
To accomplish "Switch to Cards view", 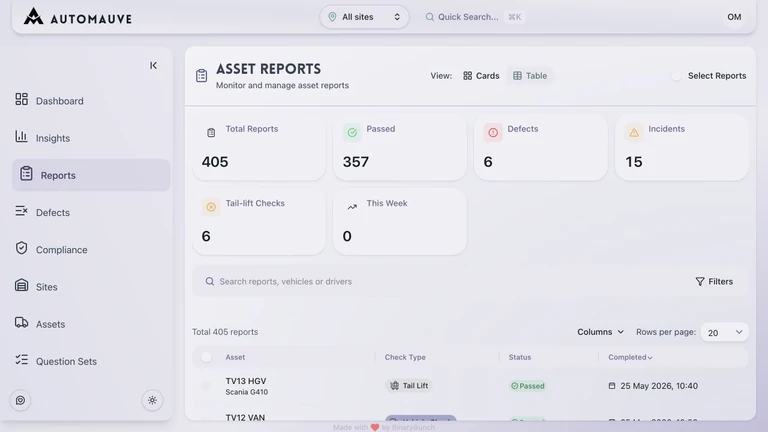I will (x=481, y=75).
